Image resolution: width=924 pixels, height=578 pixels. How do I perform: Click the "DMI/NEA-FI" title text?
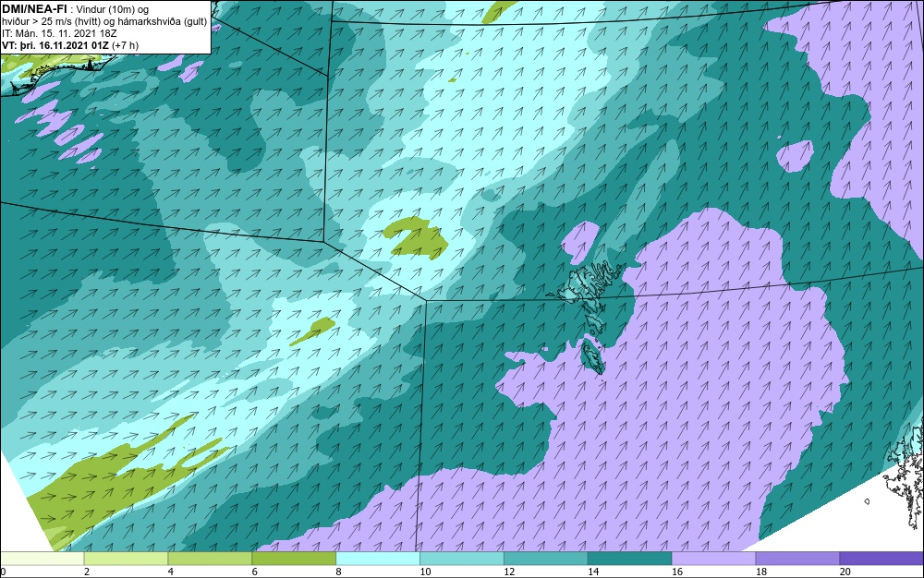(34, 8)
